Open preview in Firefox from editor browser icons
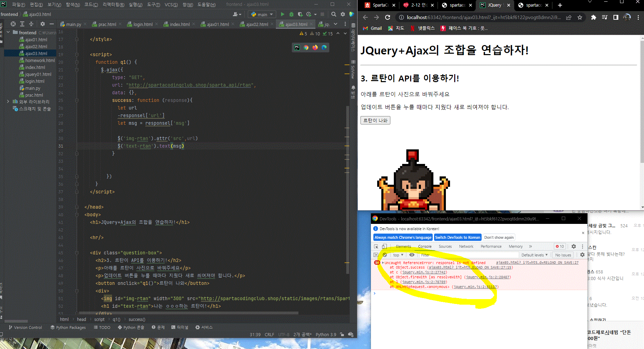This screenshot has height=349, width=644. click(x=315, y=47)
